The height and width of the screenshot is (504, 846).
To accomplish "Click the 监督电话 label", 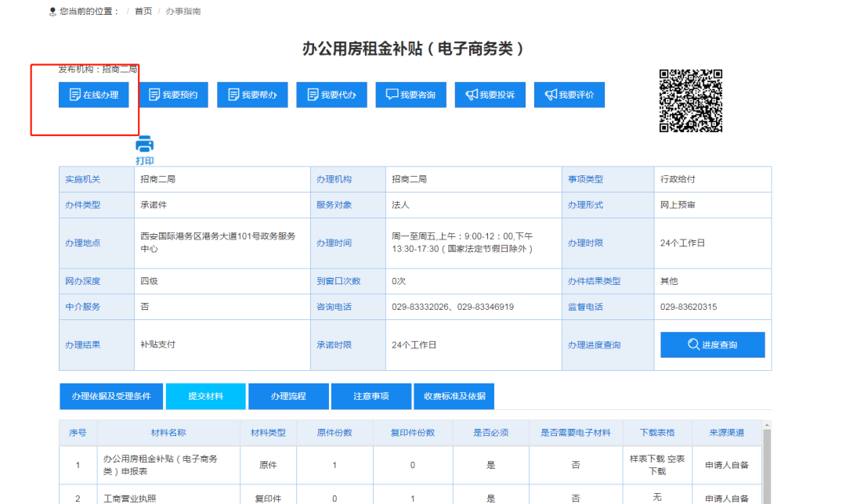I will click(585, 307).
